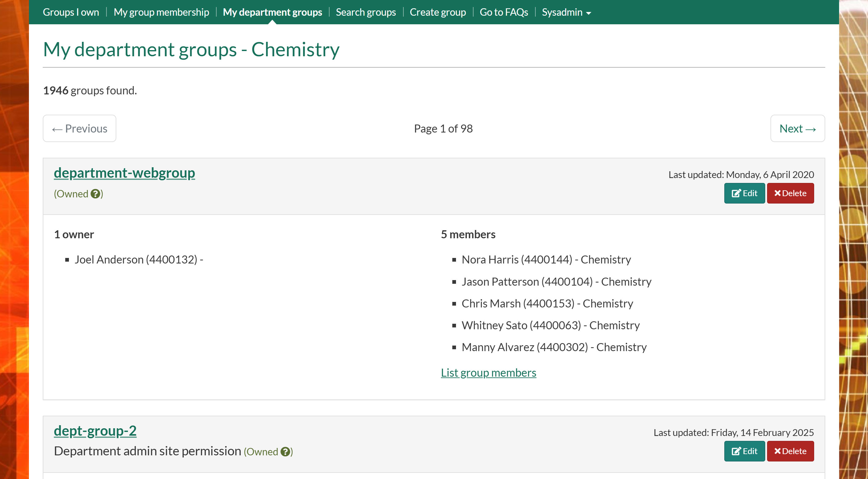This screenshot has height=479, width=868.
Task: Go to Next page of groups
Action: [x=797, y=129]
